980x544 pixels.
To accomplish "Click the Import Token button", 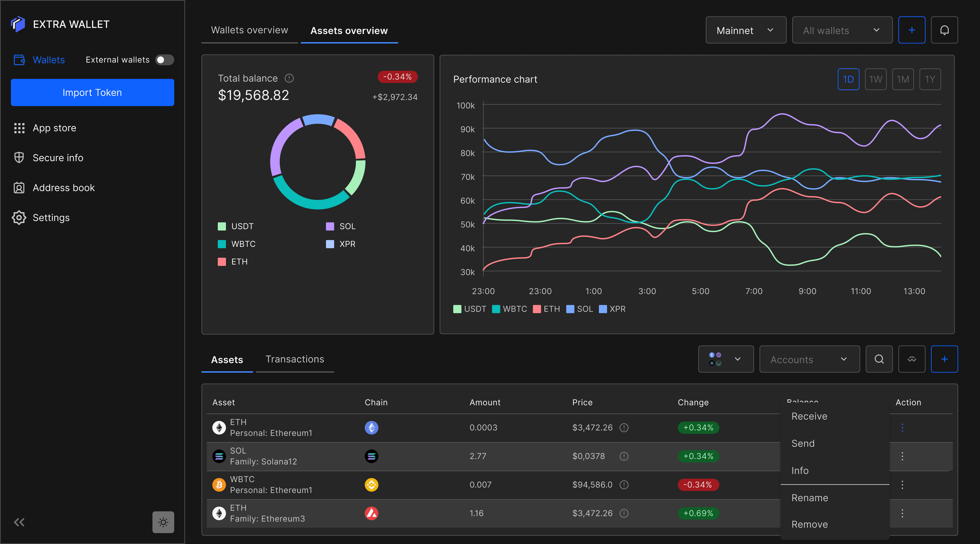I will point(93,92).
